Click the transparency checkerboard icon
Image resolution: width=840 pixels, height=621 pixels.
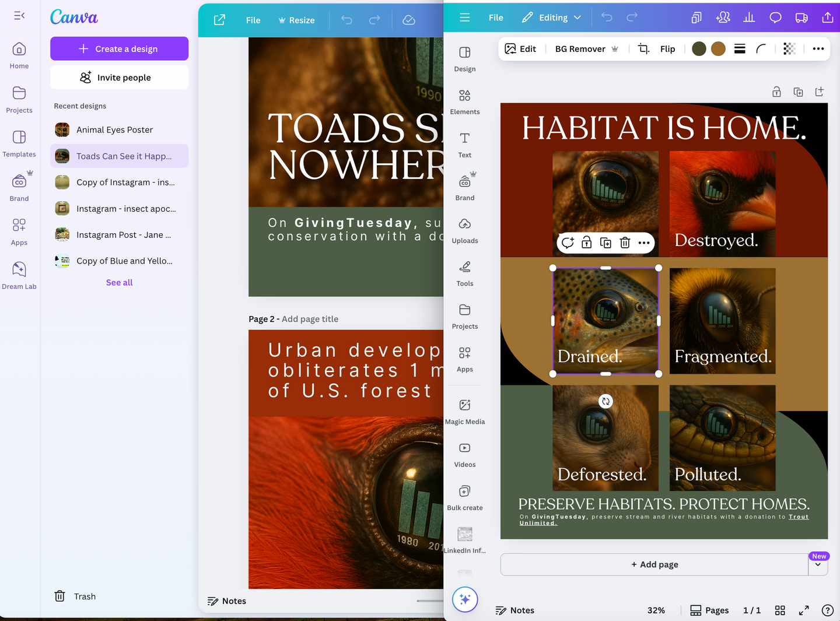coord(789,49)
